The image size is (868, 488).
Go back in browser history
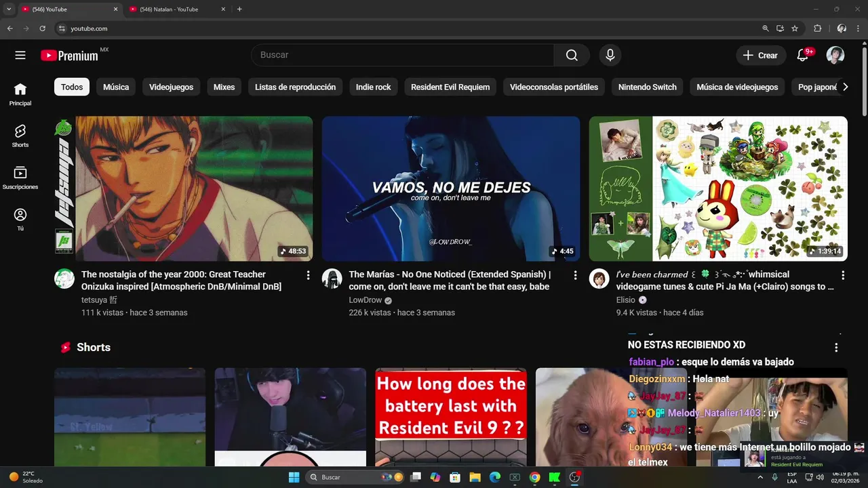click(9, 28)
